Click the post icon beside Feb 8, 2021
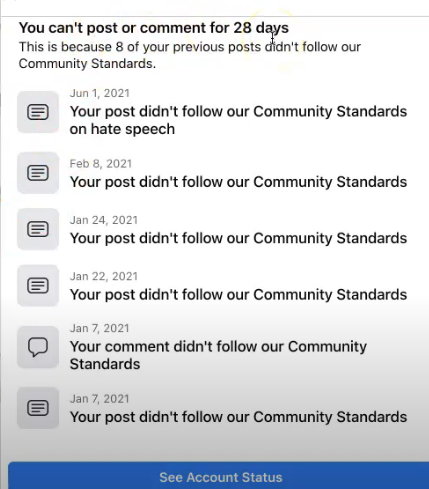 (38, 173)
